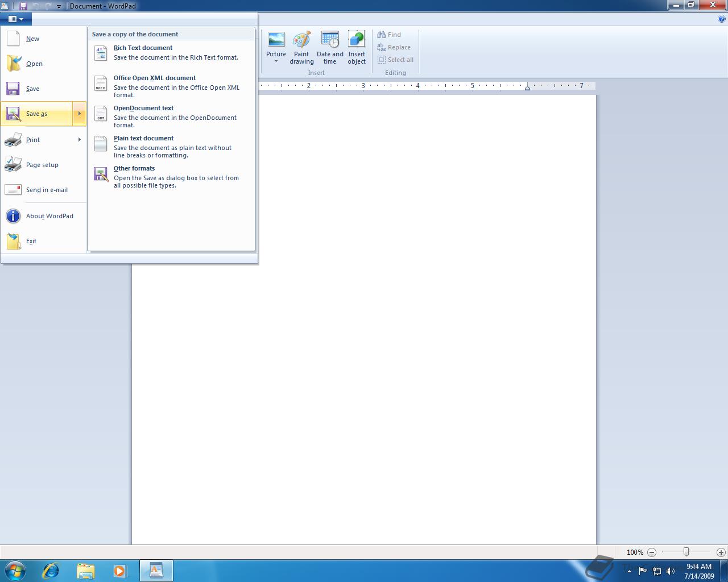Open WordPad help question mark icon

(x=722, y=19)
